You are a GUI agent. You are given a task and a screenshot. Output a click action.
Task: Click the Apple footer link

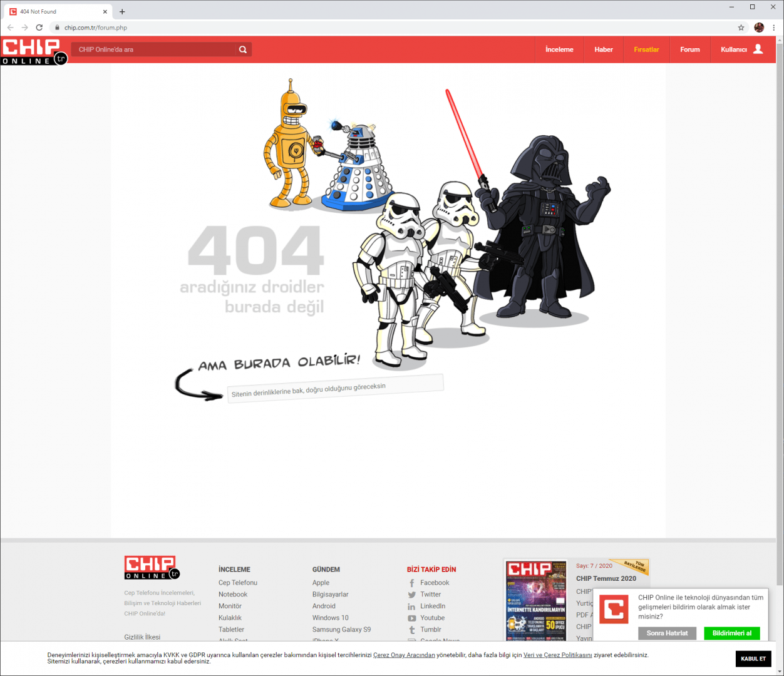pos(321,583)
